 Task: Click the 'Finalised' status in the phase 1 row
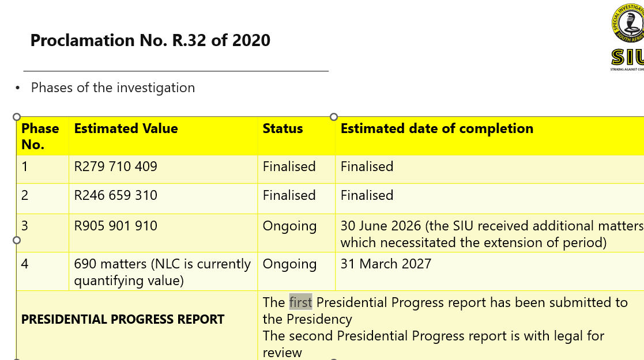point(289,167)
